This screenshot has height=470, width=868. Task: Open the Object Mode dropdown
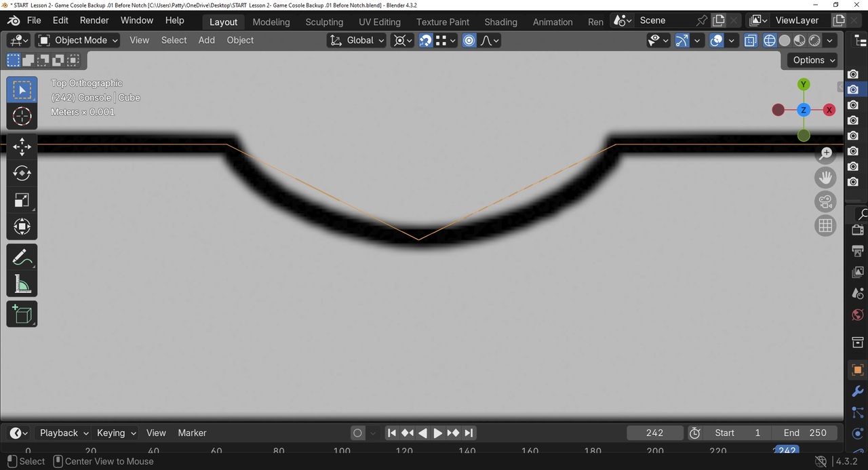pyautogui.click(x=77, y=40)
